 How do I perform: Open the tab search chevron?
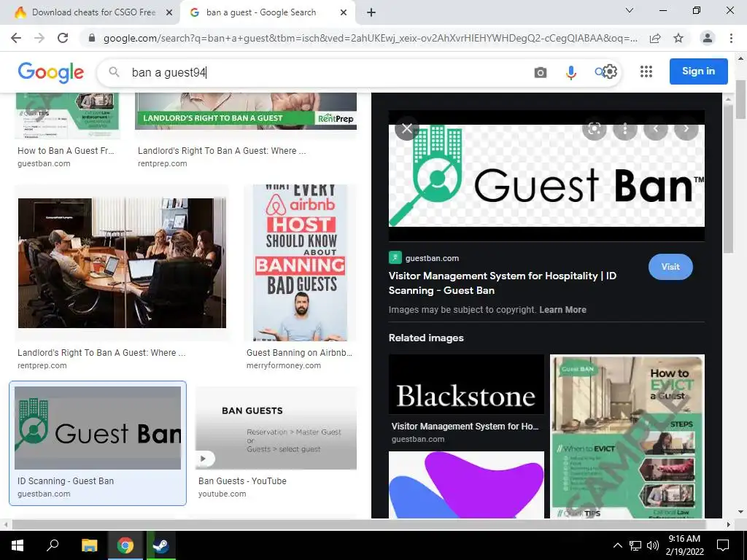(630, 10)
